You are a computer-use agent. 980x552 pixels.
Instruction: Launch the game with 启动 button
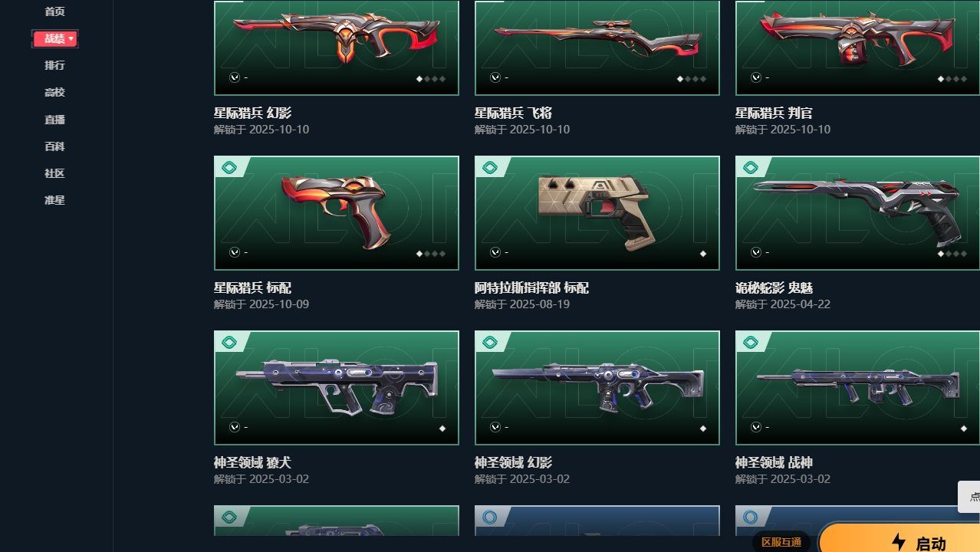click(x=899, y=539)
